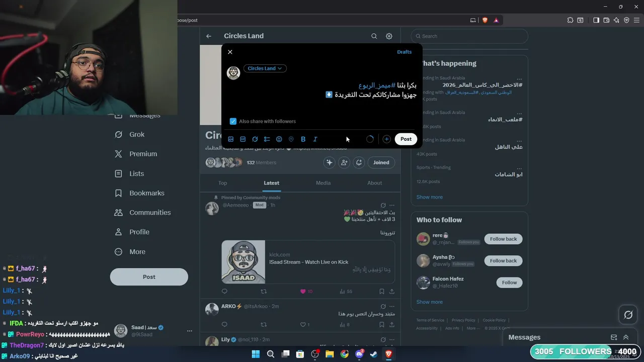This screenshot has height=362, width=644.
Task: Click the hashtag in the post text
Action: tap(377, 85)
